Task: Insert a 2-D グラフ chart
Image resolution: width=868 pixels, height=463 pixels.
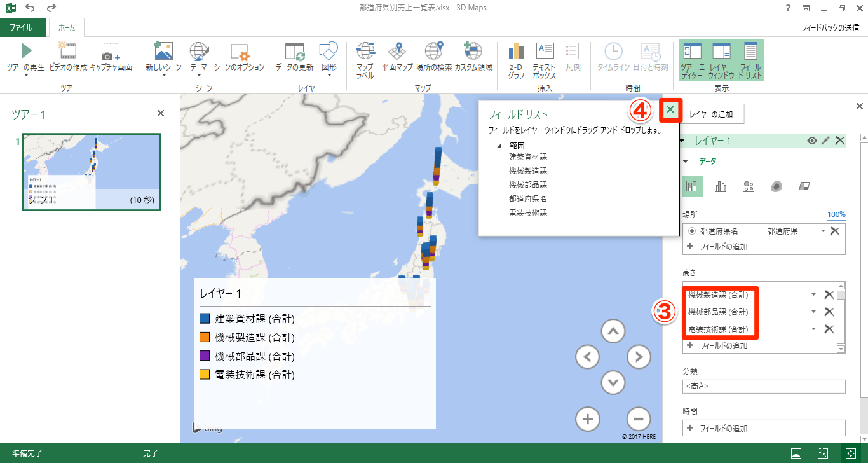Action: tap(516, 60)
